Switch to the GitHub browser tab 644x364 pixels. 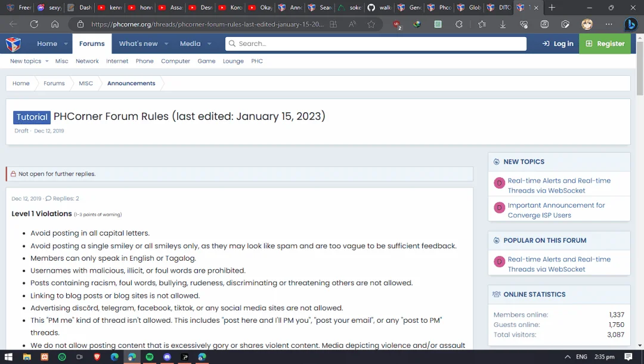(x=380, y=7)
